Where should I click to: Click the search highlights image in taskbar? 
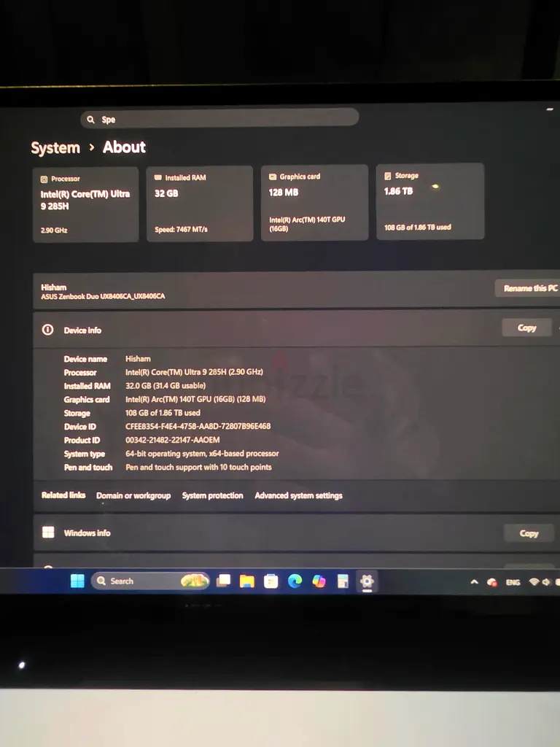pos(194,580)
